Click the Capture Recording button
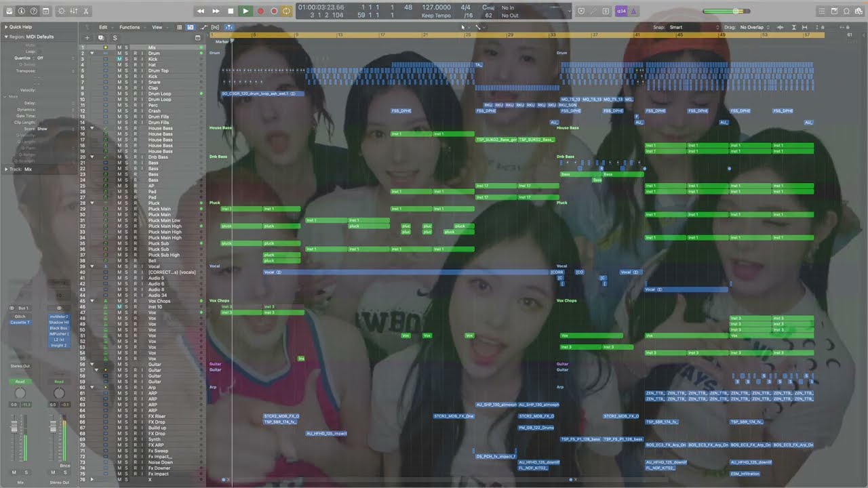Image resolution: width=868 pixels, height=488 pixels. pyautogui.click(x=274, y=11)
